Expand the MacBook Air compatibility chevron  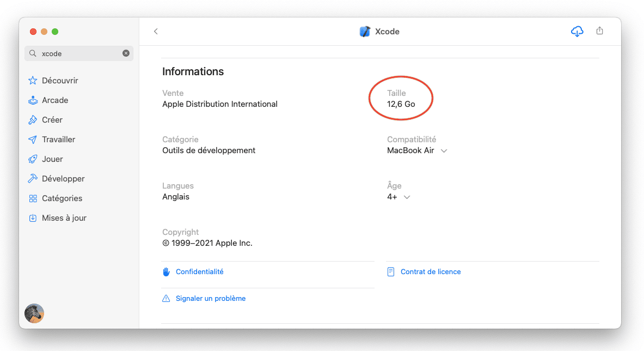click(444, 151)
